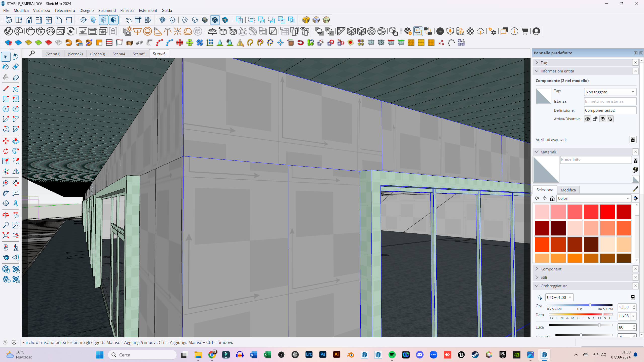Viewport: 644px width, 362px height.
Task: Pick the bright red color swatch
Action: tap(607, 212)
